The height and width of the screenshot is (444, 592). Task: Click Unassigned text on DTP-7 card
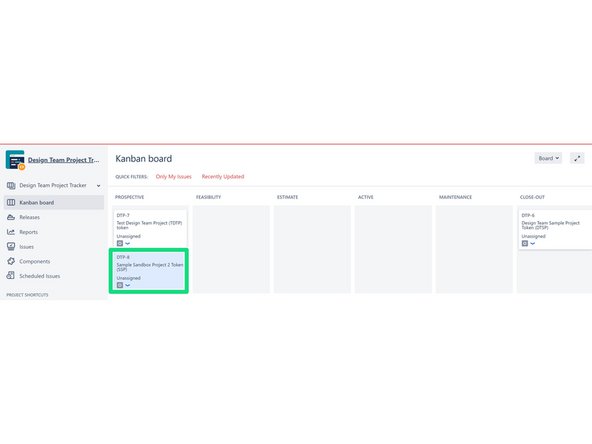(x=128, y=236)
